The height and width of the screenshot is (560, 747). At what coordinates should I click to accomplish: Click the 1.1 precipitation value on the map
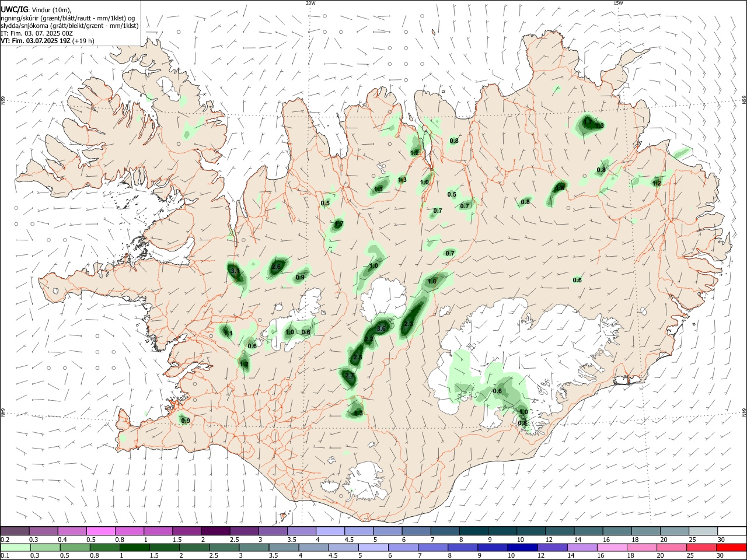[228, 334]
